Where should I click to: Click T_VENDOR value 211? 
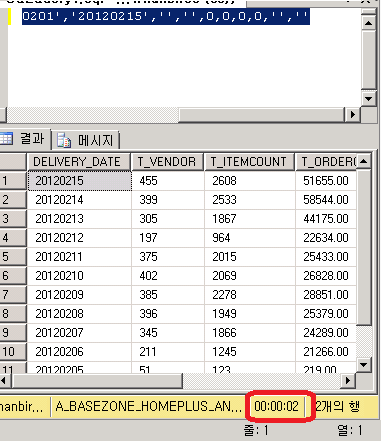pyautogui.click(x=168, y=352)
